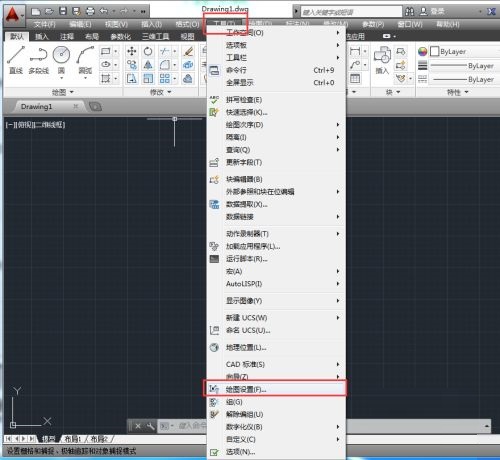The image size is (500, 460).
Task: Open the Rectangle tool dropdown arrow
Action: pyautogui.click(x=116, y=51)
